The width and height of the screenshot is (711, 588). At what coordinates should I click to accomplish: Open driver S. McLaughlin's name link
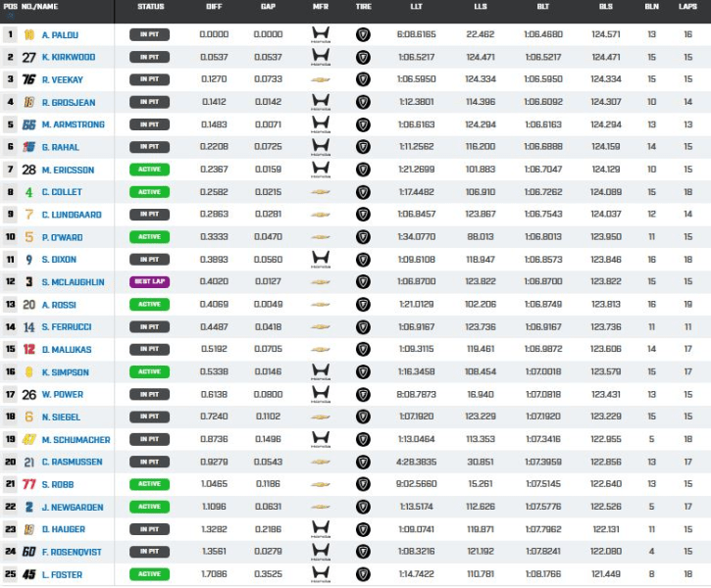pos(73,282)
